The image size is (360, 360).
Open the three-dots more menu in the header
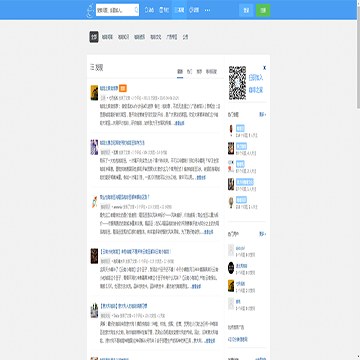207,10
